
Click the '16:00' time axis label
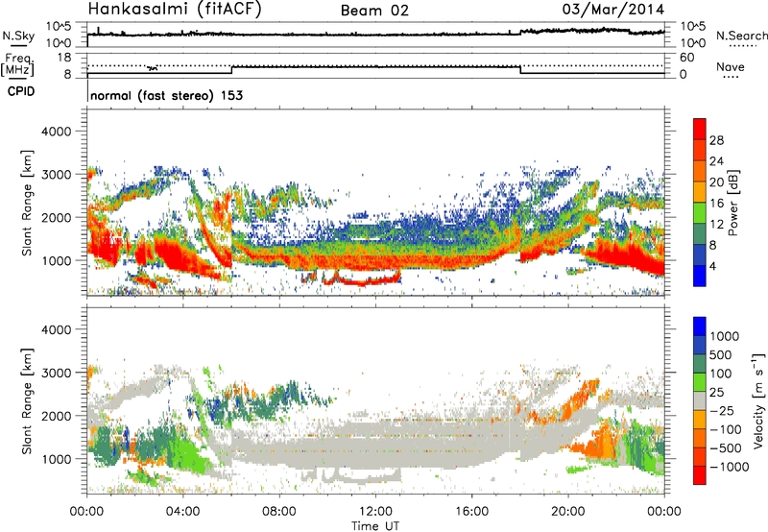(x=471, y=512)
